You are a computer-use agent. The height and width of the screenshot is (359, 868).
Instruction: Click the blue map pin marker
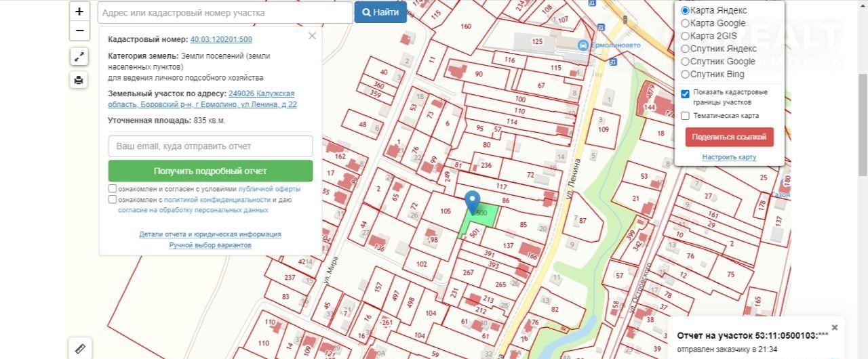(473, 203)
